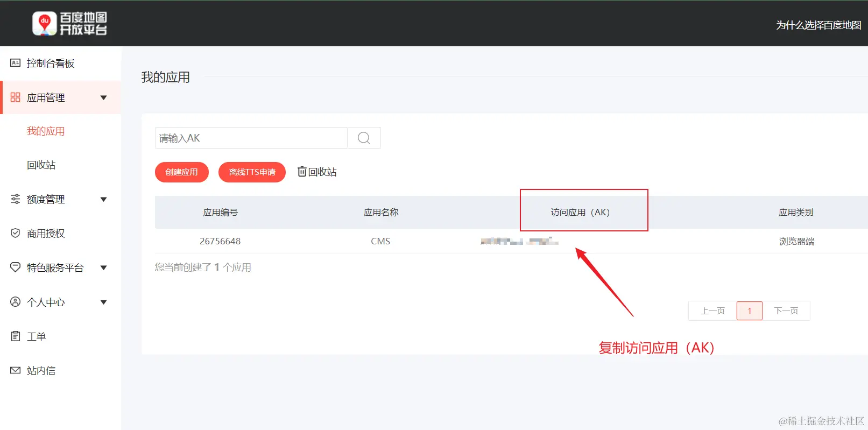Focus the 请输入AK search field
Image resolution: width=868 pixels, height=430 pixels.
point(251,138)
